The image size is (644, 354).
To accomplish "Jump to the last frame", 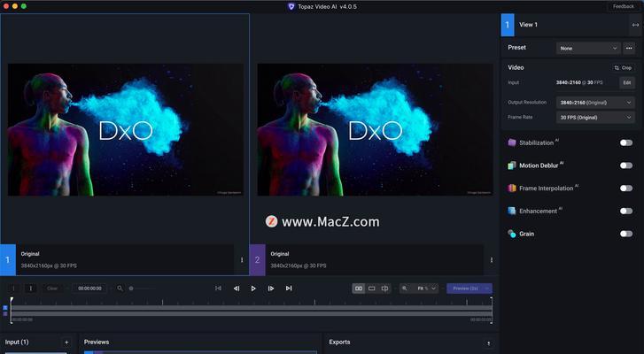I will [289, 289].
